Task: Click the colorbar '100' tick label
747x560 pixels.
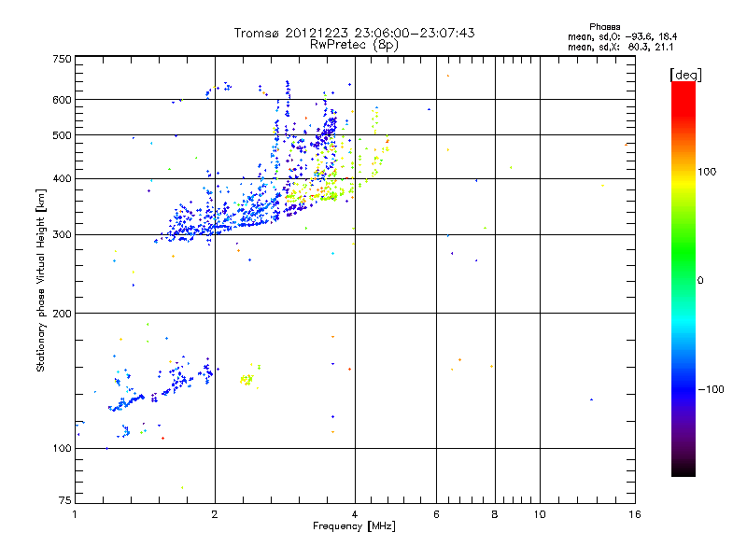Action: pos(707,172)
